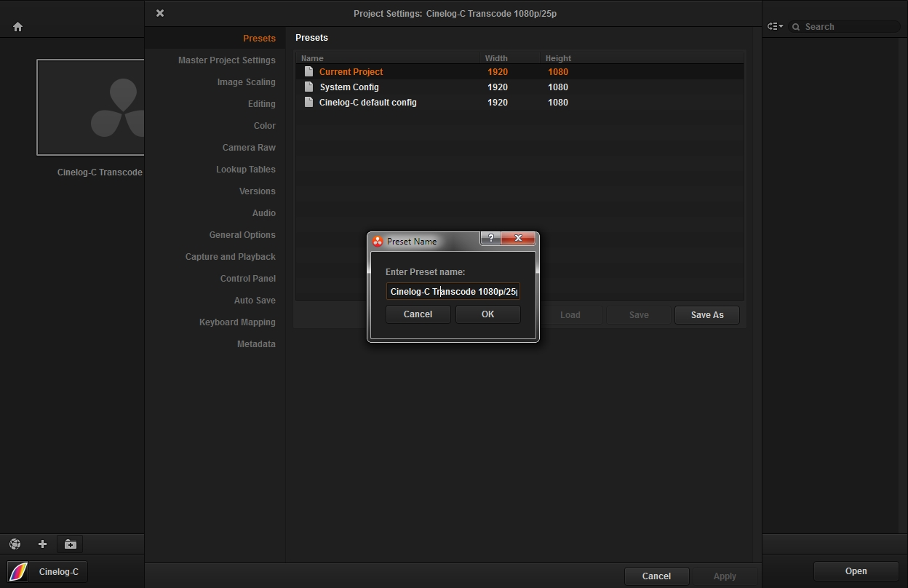Click the colorful user avatar icon
This screenshot has height=588, width=908.
[x=18, y=571]
